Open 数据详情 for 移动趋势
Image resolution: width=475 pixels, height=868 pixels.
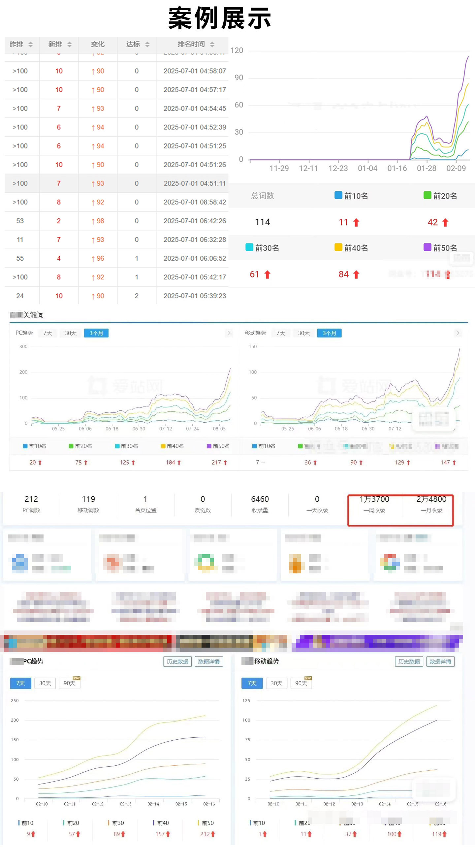[x=440, y=661]
